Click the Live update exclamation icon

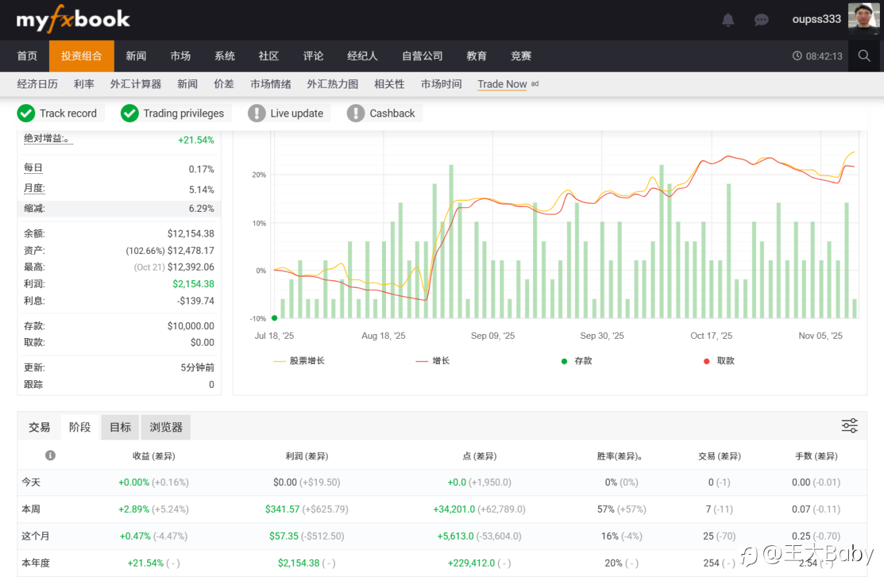(257, 113)
